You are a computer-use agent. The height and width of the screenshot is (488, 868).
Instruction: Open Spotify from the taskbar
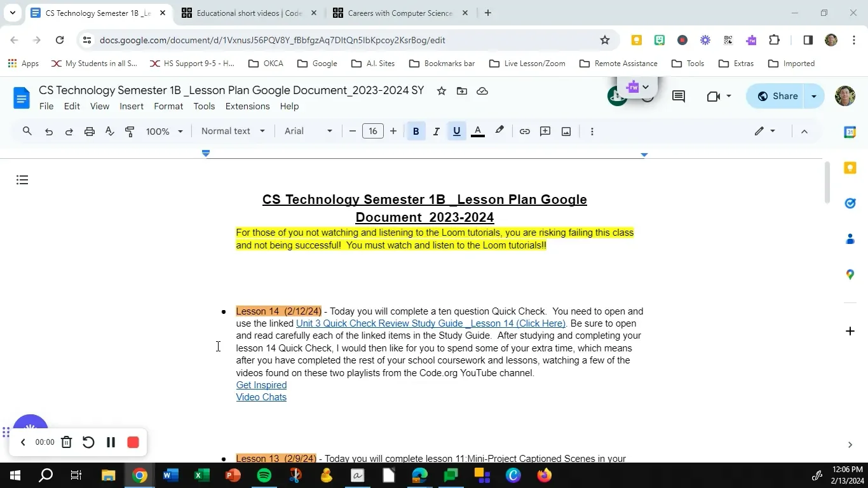point(264,475)
